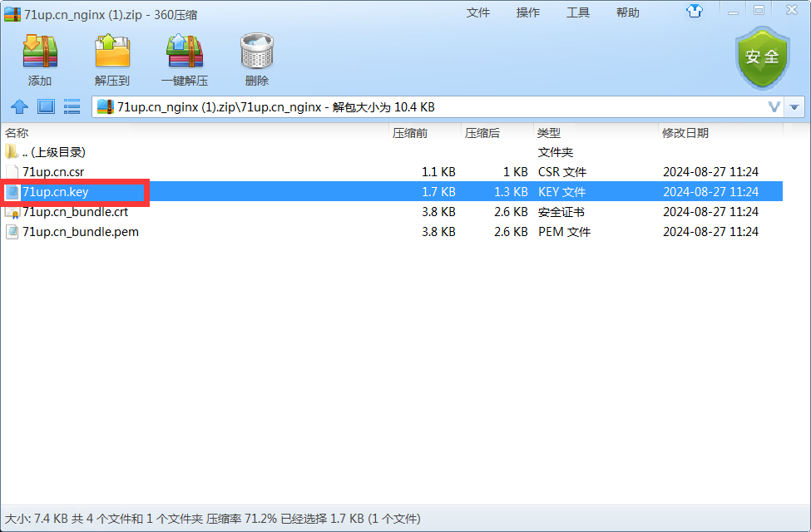The image size is (811, 532).
Task: Click date cell of 71up.cn_bundle.pem row
Action: (710, 232)
